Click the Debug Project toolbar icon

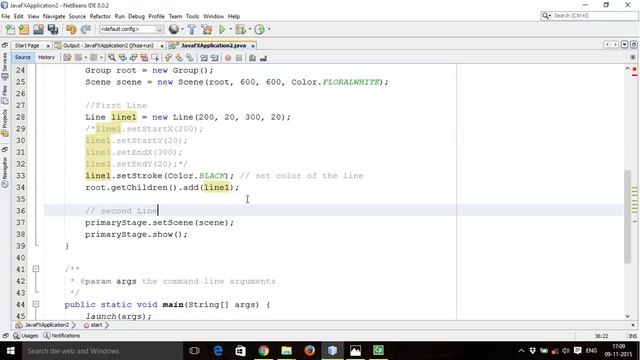240,29
